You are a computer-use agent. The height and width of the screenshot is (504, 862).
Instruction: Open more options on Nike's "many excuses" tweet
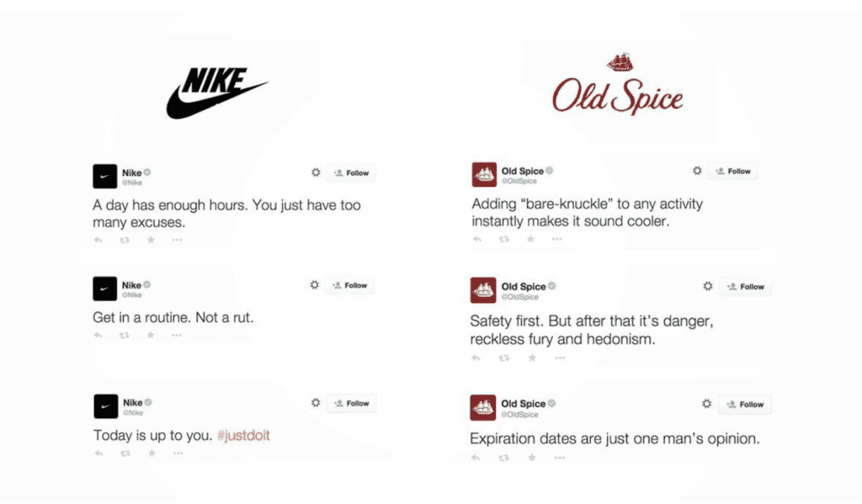(177, 240)
